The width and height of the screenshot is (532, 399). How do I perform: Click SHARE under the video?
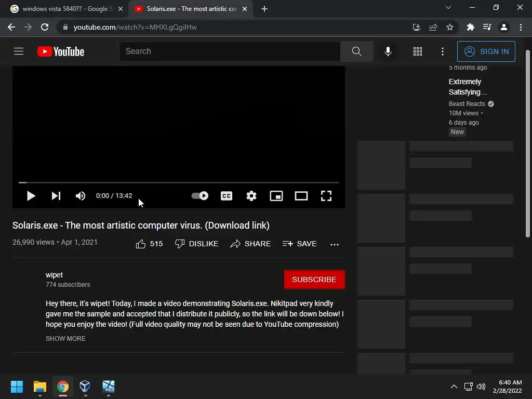[250, 244]
